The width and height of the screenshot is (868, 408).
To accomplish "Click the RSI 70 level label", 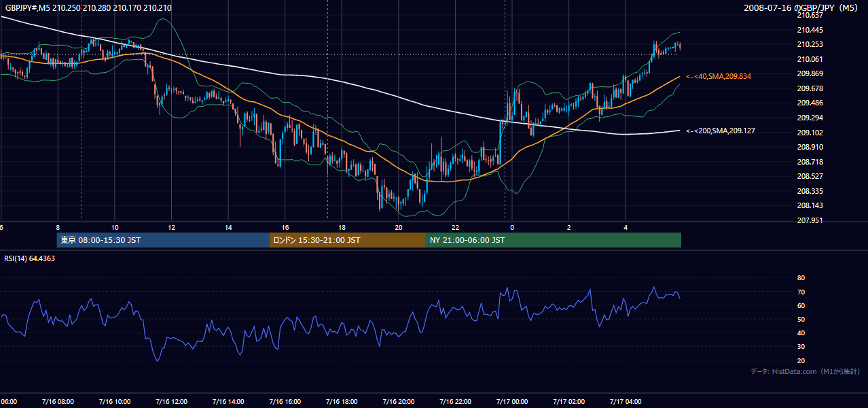I will click(x=801, y=292).
